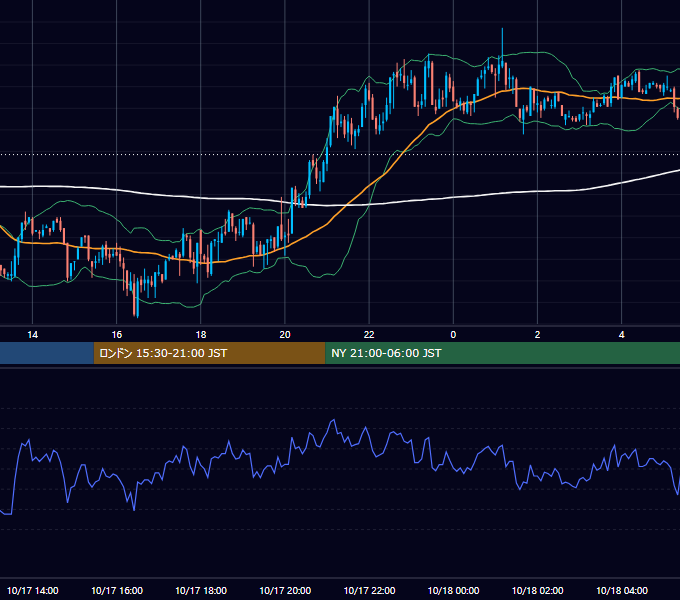Click the 10/17 22:00 time label

point(369,590)
